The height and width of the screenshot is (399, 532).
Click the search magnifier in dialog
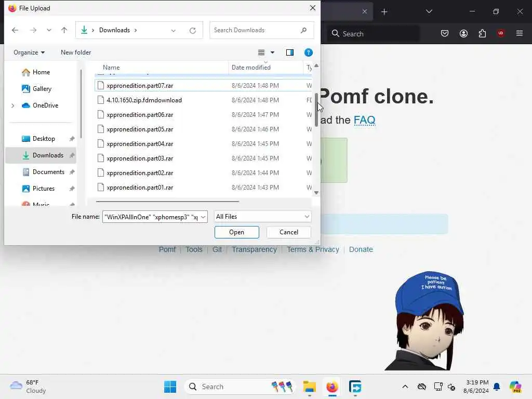(x=303, y=30)
